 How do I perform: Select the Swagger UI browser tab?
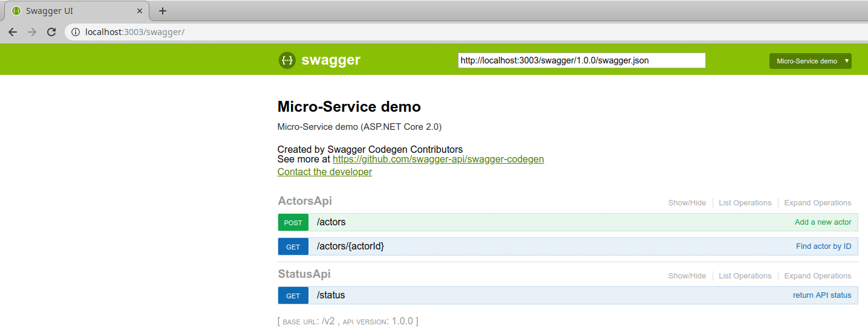click(76, 11)
